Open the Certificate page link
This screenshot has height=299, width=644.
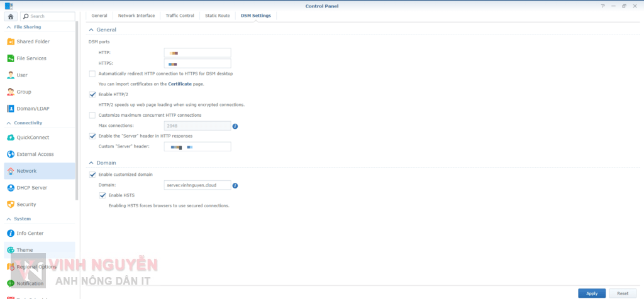[180, 84]
